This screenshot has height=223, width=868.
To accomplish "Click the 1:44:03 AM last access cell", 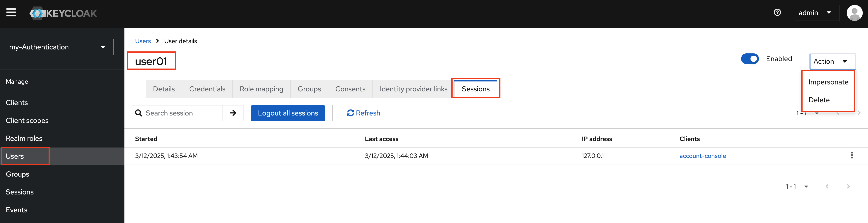I will [396, 156].
